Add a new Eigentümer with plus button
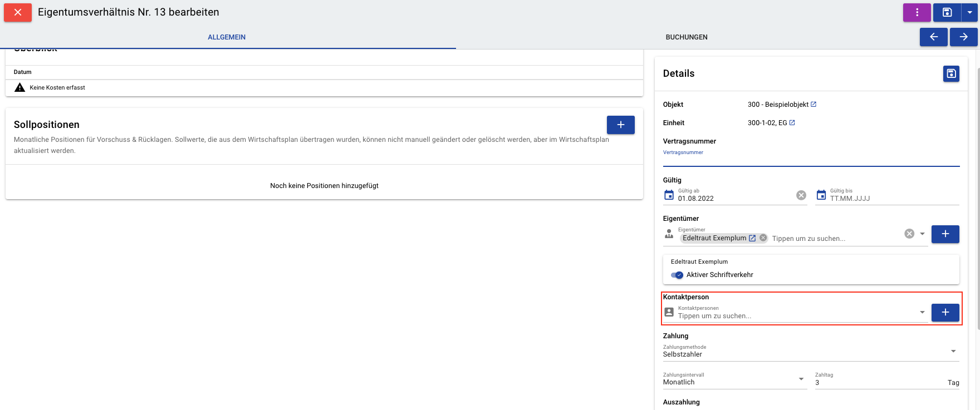This screenshot has height=410, width=980. pyautogui.click(x=945, y=234)
